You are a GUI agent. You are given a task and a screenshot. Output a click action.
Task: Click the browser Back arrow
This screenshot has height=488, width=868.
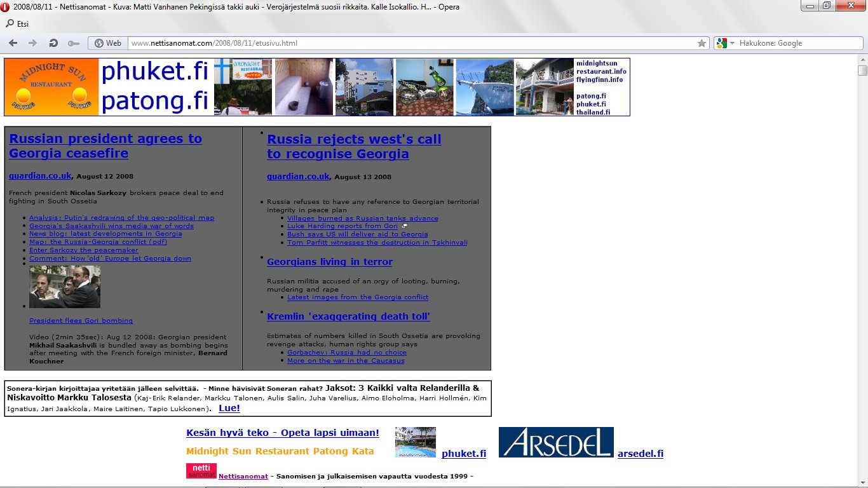click(13, 43)
